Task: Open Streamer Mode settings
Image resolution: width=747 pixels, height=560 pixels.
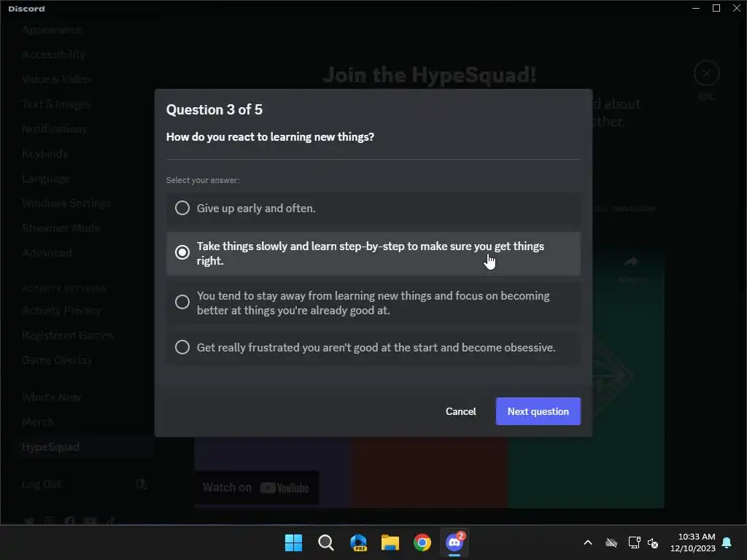Action: (x=61, y=228)
